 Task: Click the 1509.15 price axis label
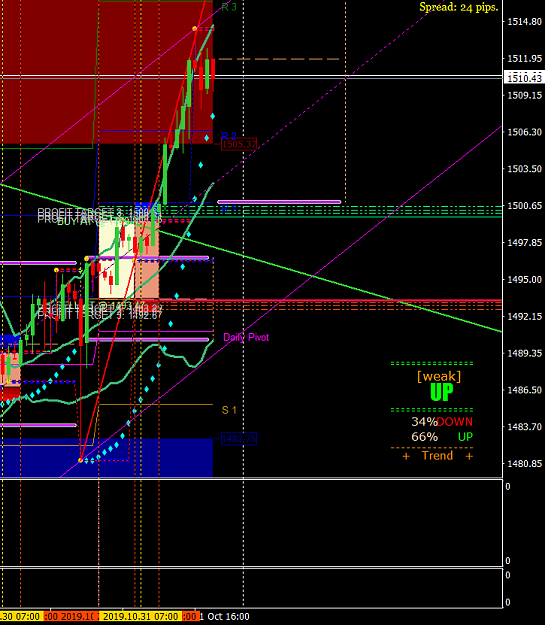pos(524,95)
